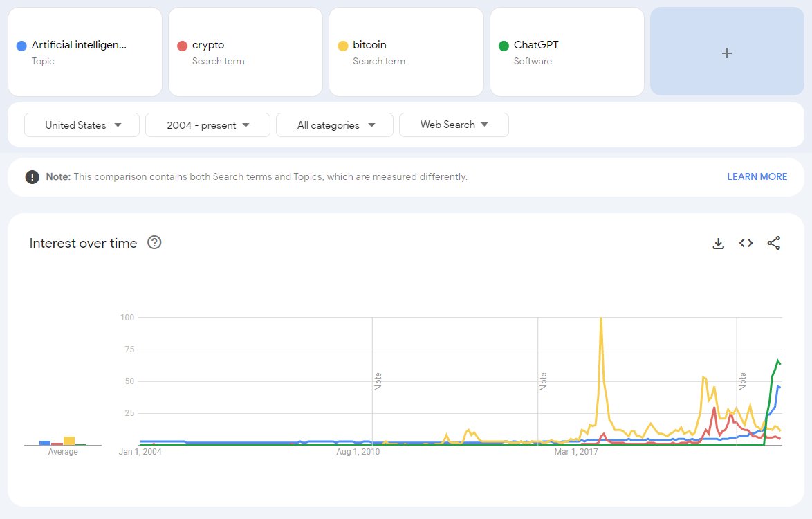Image resolution: width=812 pixels, height=519 pixels.
Task: Open the All categories dropdown
Action: click(x=335, y=125)
